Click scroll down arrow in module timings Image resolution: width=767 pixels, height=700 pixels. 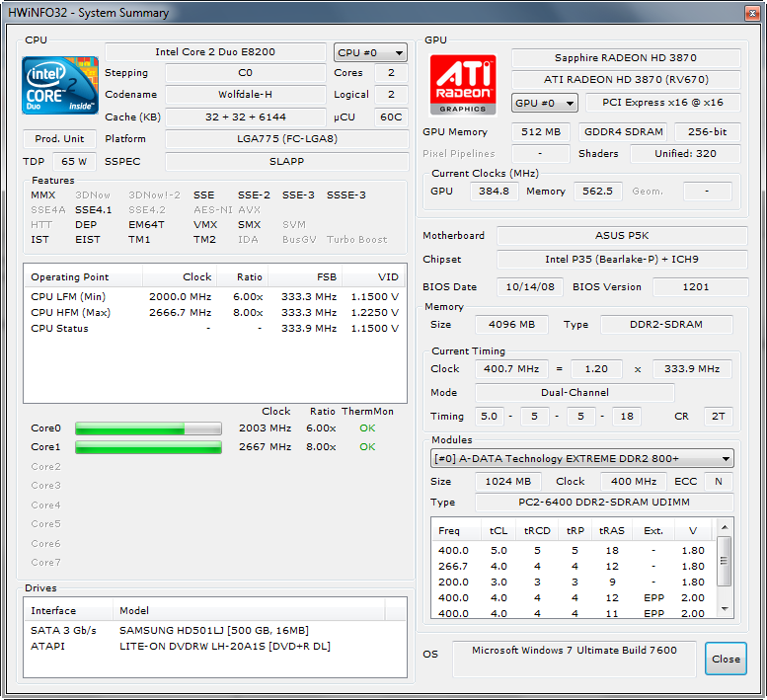point(725,609)
